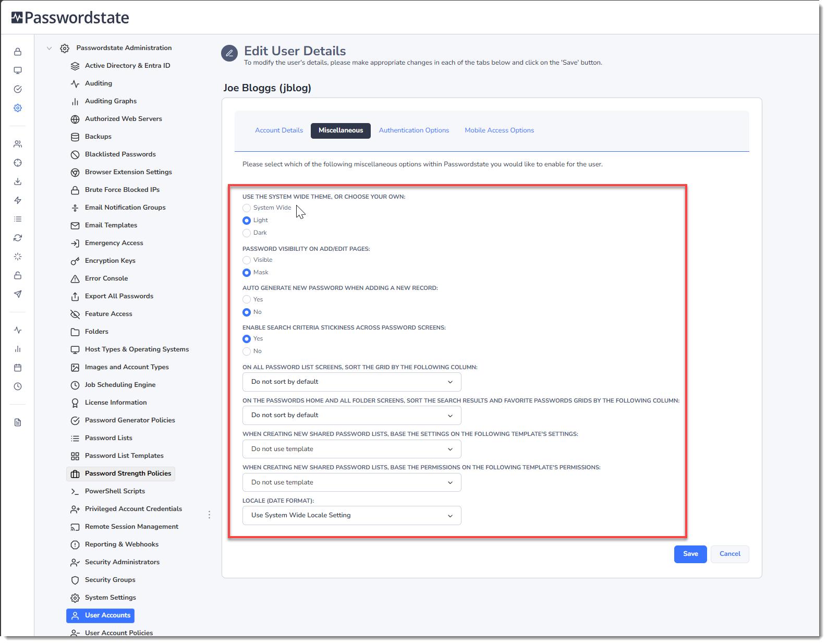Open Password List Templates in the tree
This screenshot has width=827, height=644.
click(x=124, y=456)
